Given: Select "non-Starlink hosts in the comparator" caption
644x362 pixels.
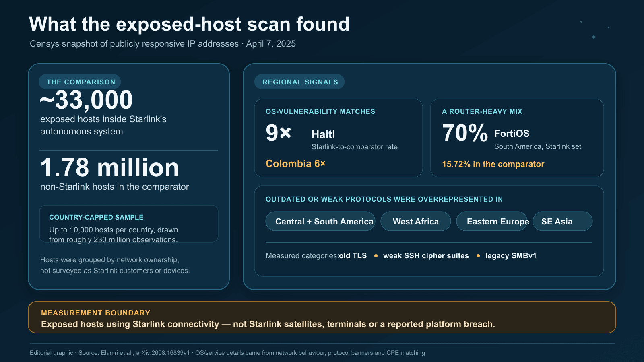Looking at the screenshot, I should pyautogui.click(x=114, y=187).
